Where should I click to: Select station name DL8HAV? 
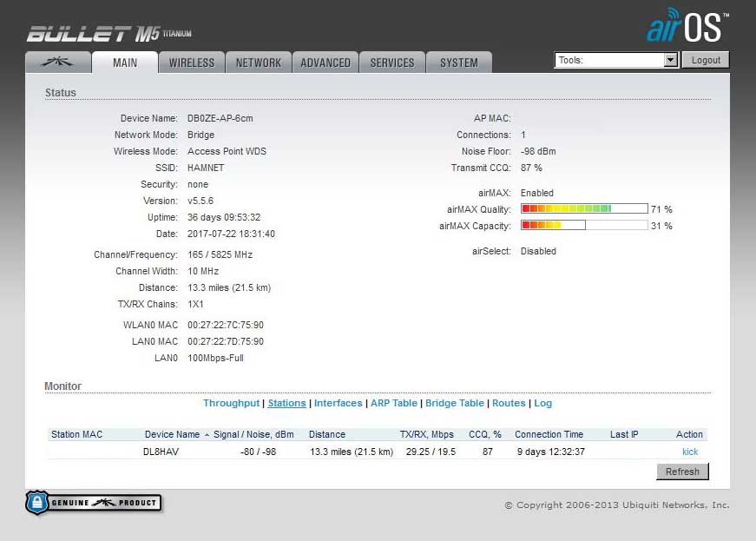(x=161, y=452)
